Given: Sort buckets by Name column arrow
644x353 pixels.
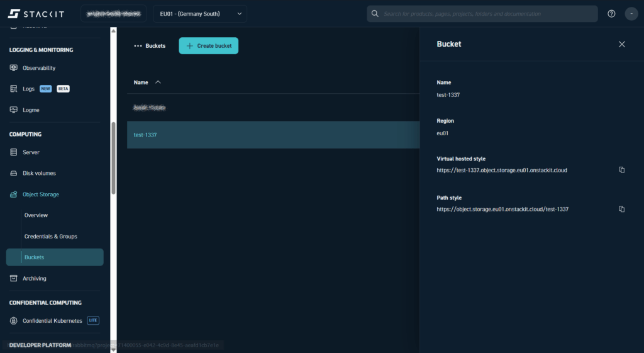Looking at the screenshot, I should click(158, 82).
